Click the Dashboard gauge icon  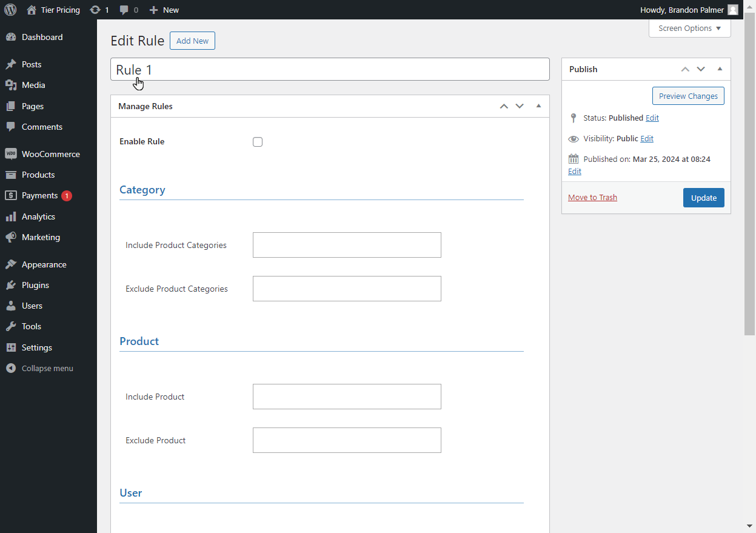coord(11,37)
